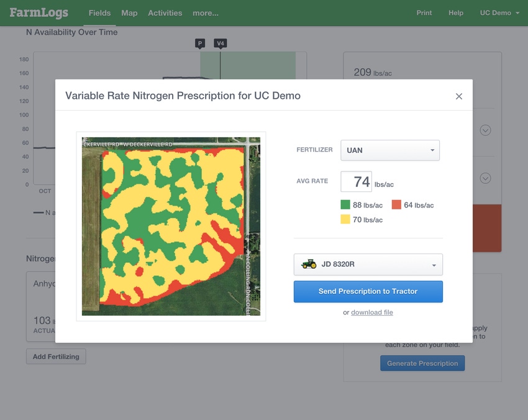The width and height of the screenshot is (528, 420).
Task: Click the FarmLogs logo
Action: click(x=39, y=13)
